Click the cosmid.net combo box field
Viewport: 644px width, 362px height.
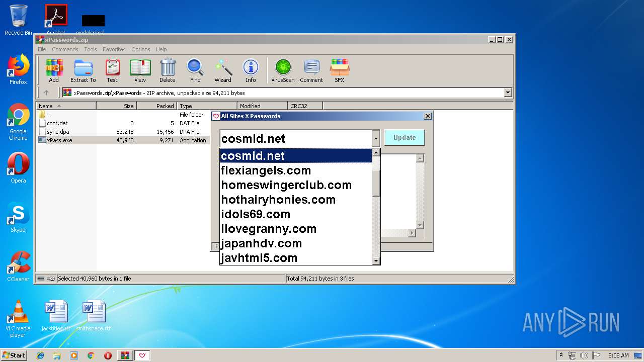pyautogui.click(x=296, y=138)
